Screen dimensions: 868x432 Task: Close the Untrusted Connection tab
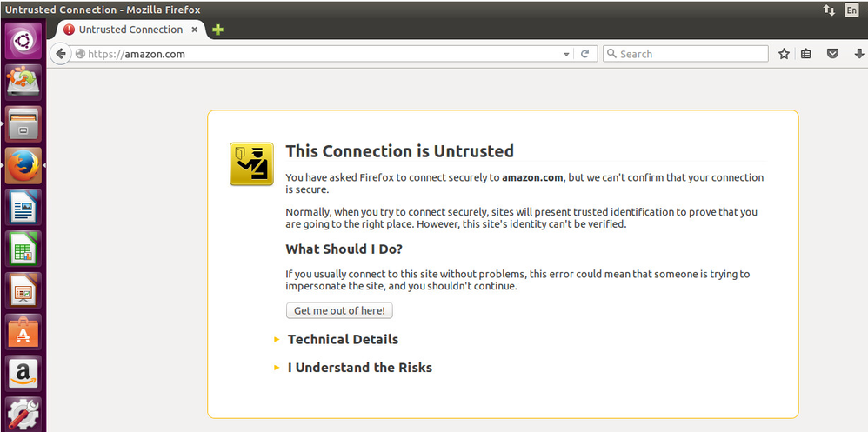point(196,30)
